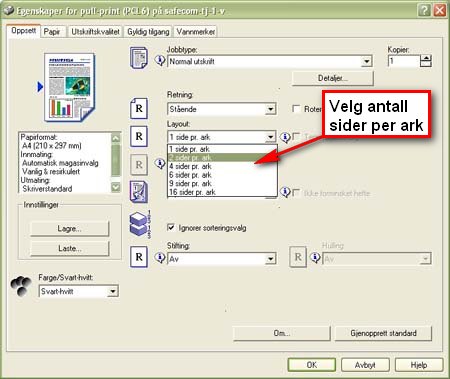Click the Retning orientation R page icon
This screenshot has width=450, height=379.
[x=139, y=108]
